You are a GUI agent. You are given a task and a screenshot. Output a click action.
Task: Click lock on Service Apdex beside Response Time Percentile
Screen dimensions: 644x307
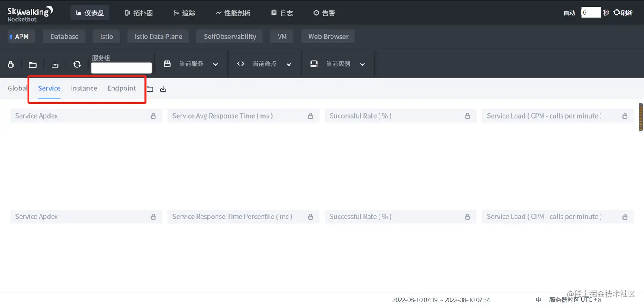[153, 217]
